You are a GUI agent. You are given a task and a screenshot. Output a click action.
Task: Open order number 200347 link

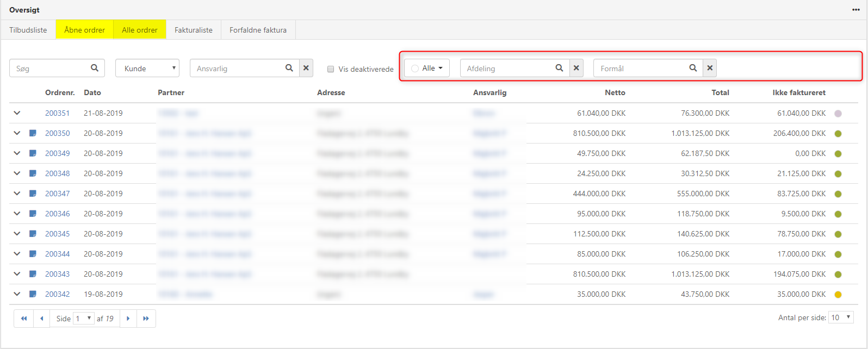(x=57, y=194)
